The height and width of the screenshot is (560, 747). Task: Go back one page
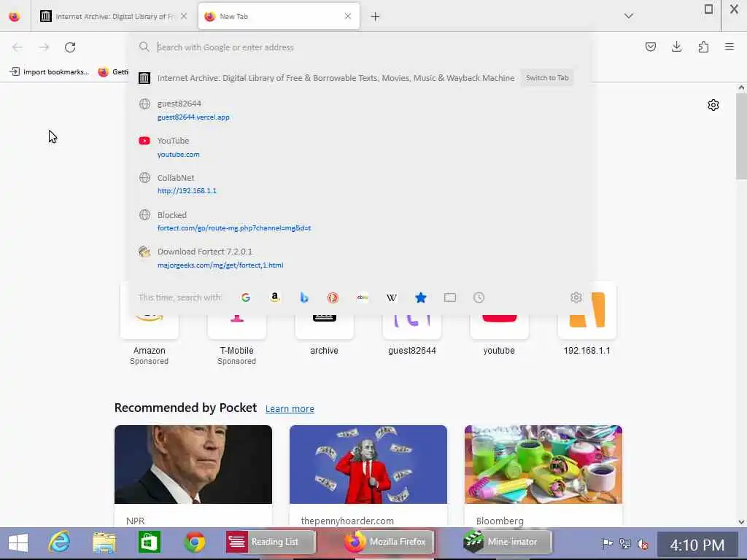18,47
